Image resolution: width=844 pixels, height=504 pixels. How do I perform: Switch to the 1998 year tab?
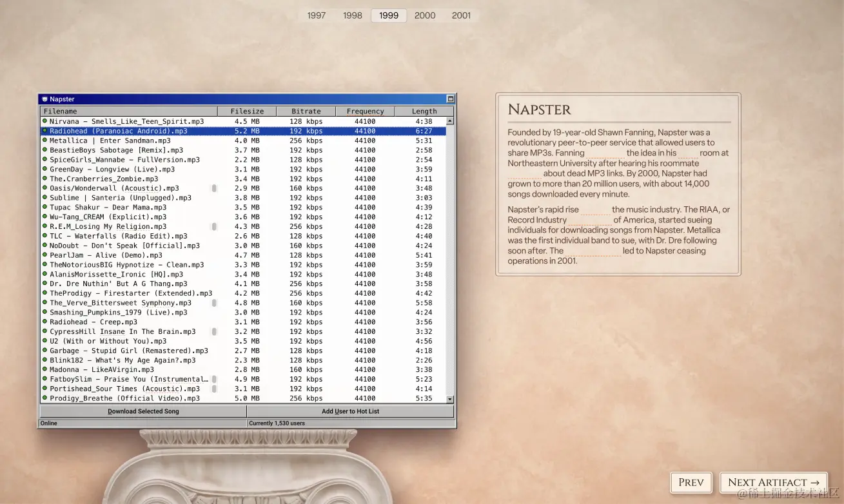click(353, 15)
